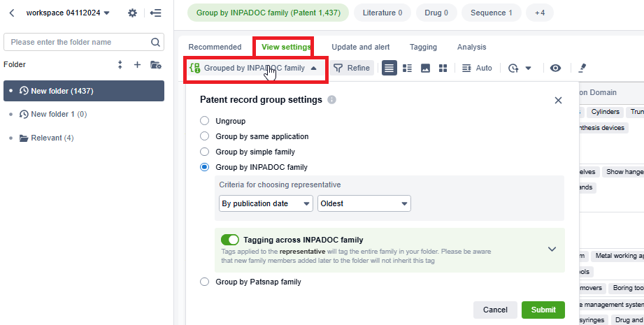
Task: Disable Tagging across INPADOC family switch
Action: [229, 240]
